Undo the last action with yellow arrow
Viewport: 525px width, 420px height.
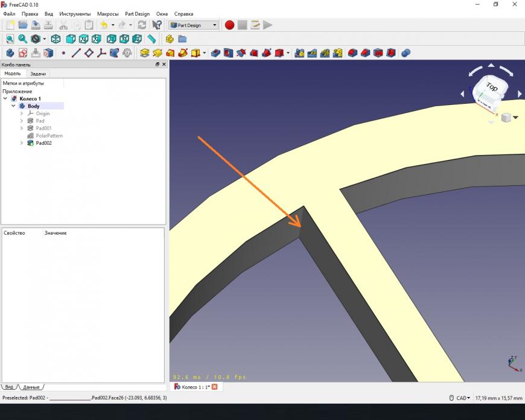[x=104, y=25]
